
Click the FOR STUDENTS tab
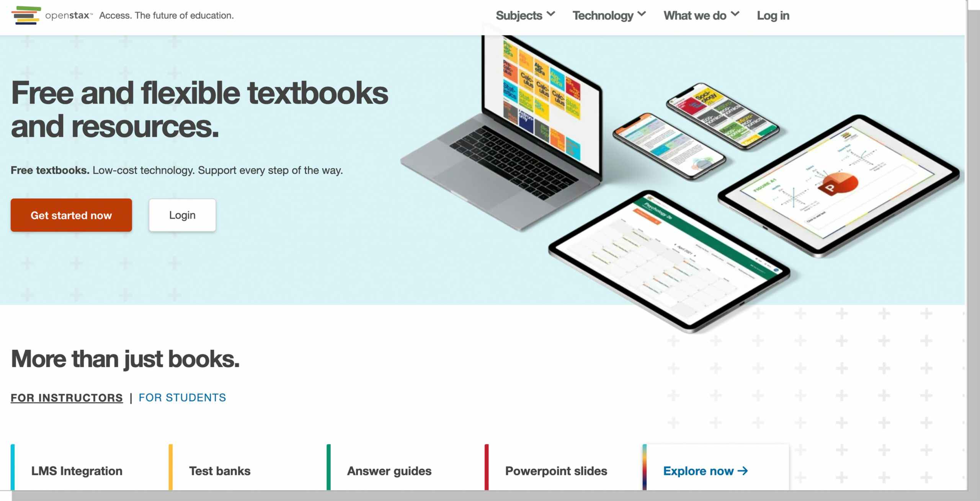[182, 398]
